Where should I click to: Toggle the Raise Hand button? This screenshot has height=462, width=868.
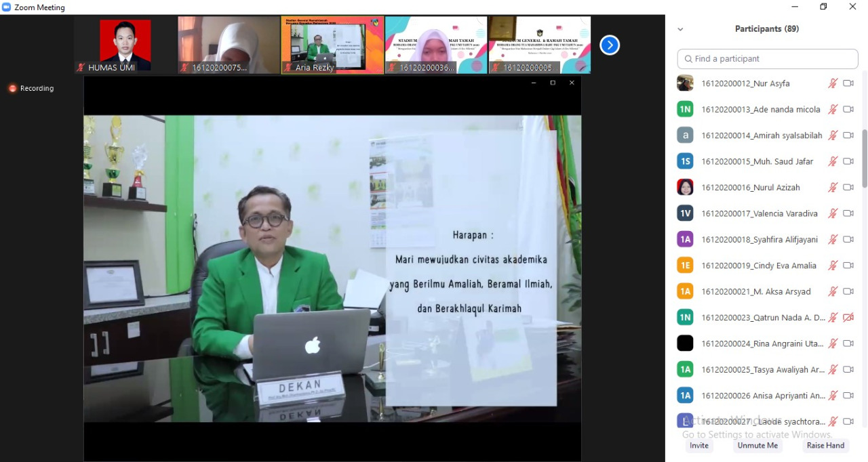point(825,445)
